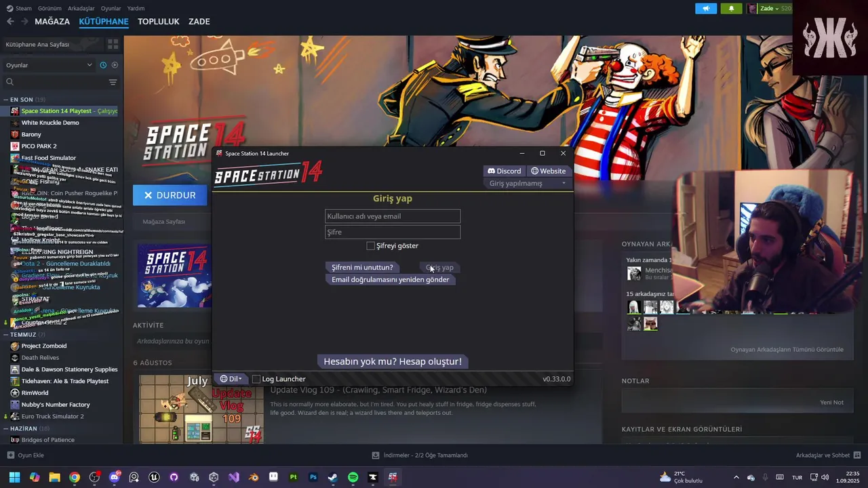
Task: Click Oyun Ekle at bottom left
Action: point(25,455)
